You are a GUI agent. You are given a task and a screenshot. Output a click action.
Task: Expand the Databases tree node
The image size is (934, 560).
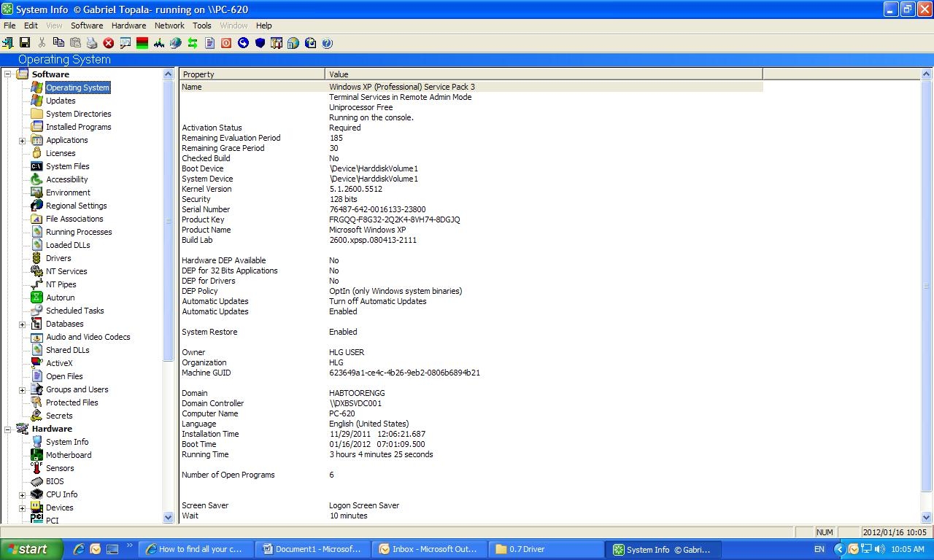tap(22, 324)
